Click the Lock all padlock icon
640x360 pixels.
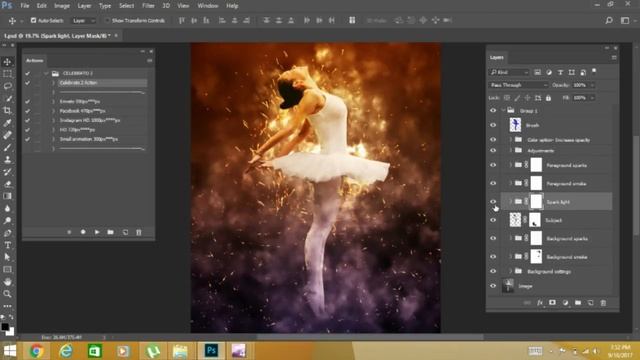[x=549, y=98]
